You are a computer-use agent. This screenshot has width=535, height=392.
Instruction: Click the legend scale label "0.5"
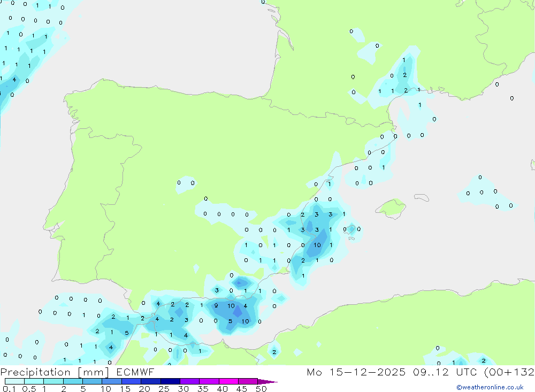click(29, 389)
